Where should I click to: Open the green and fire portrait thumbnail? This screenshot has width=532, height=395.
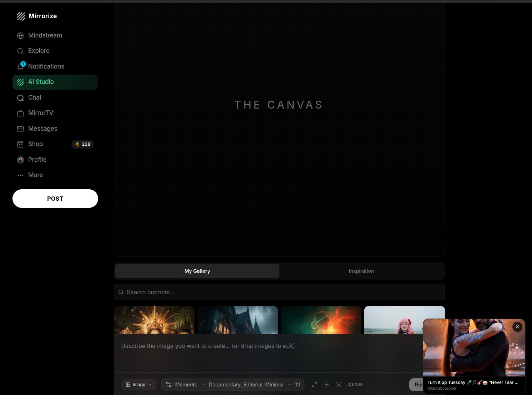point(321,320)
